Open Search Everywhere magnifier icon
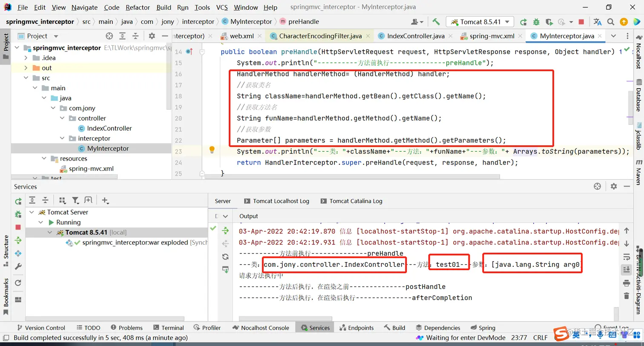644x346 pixels. (611, 22)
